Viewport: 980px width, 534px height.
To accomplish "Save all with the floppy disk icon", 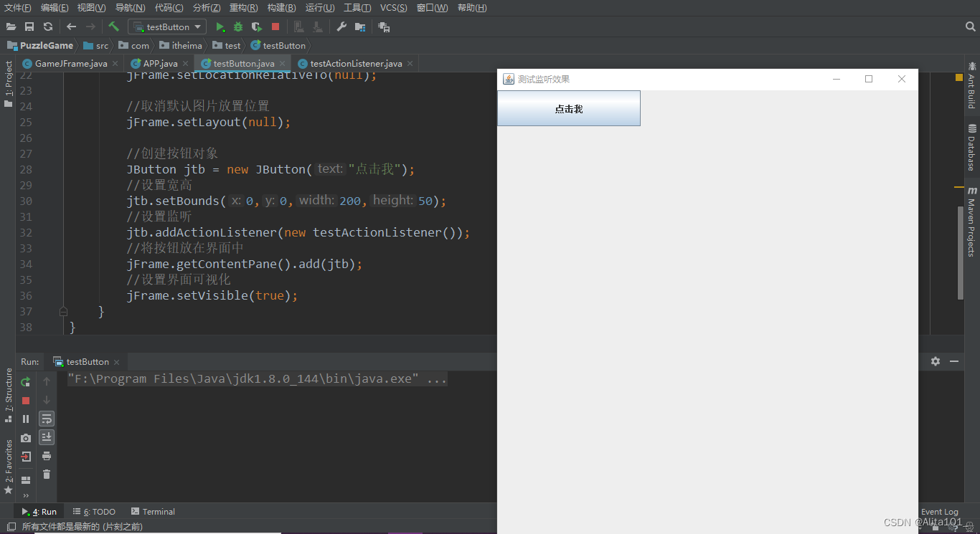I will coord(29,27).
